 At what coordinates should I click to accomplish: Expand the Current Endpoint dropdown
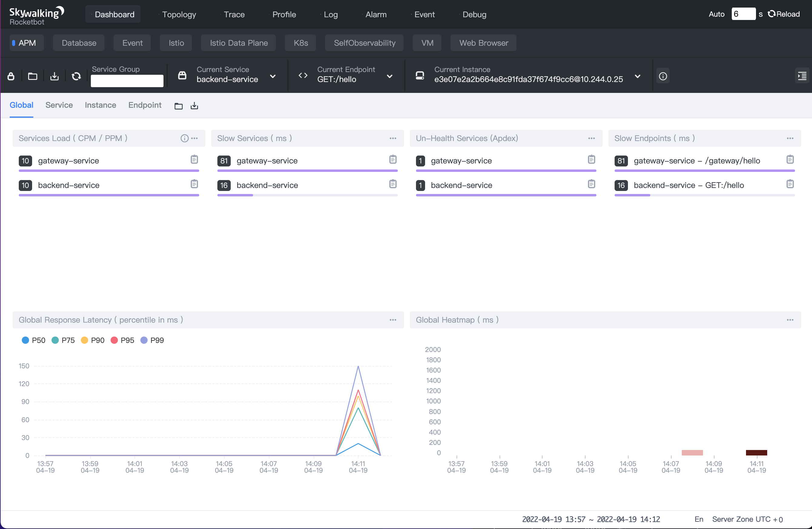[x=389, y=76]
